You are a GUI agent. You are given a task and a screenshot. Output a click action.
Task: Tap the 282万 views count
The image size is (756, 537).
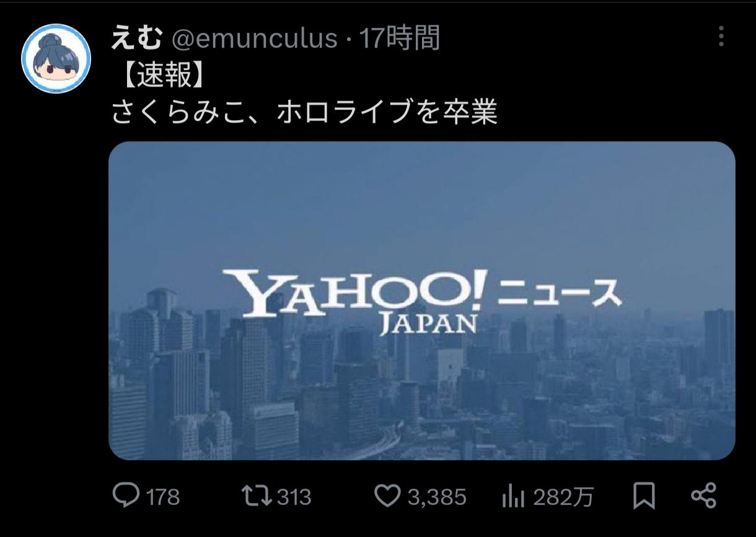pos(563,497)
